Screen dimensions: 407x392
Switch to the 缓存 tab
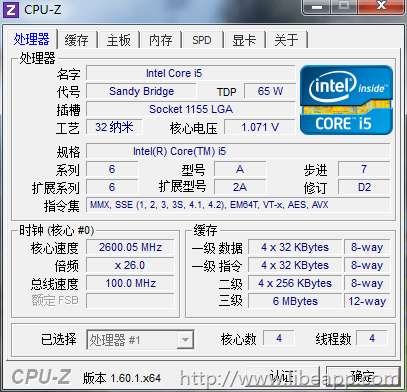tap(77, 40)
